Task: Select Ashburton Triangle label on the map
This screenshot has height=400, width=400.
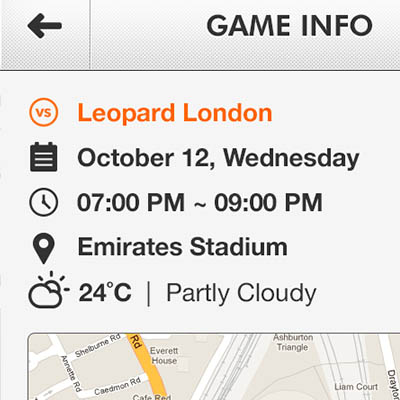Action: tap(293, 342)
